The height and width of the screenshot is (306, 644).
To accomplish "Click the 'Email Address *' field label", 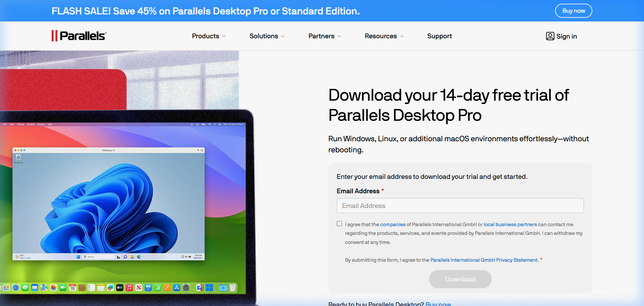I will [360, 191].
